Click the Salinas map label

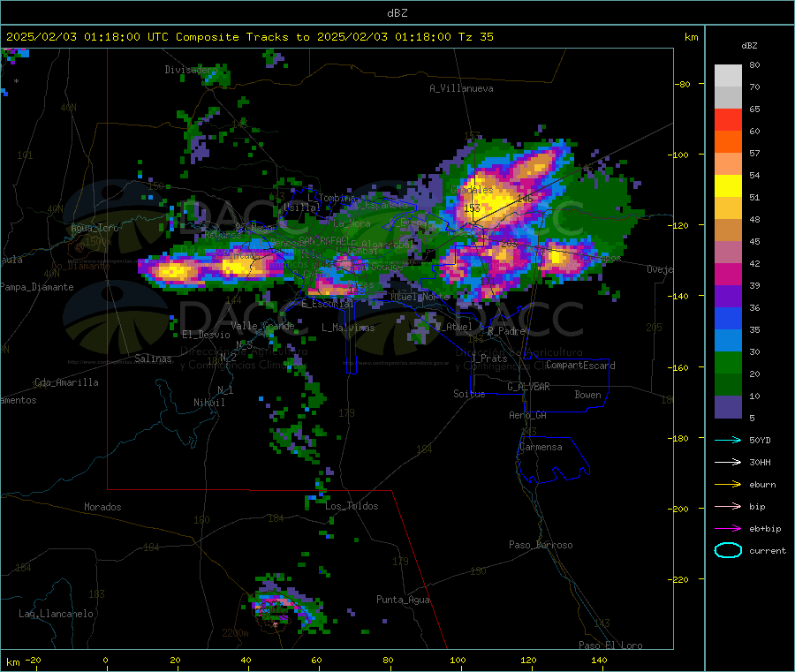click(x=153, y=359)
